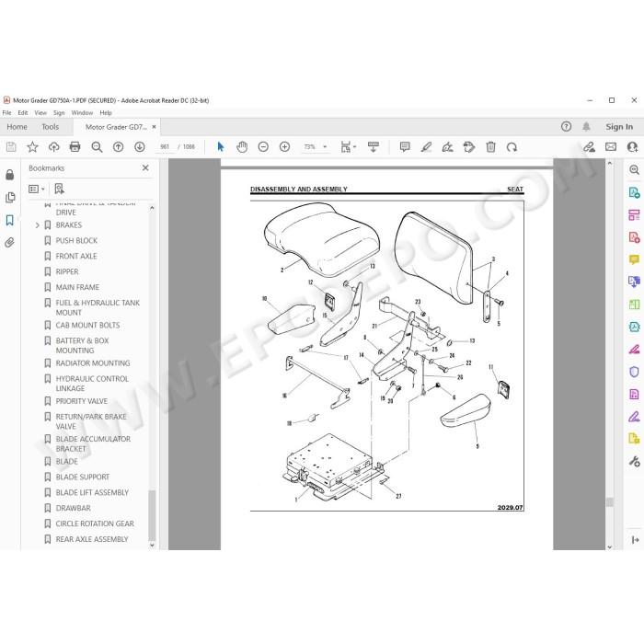Open the Window menu
Screen dimensions: 644x644
(82, 112)
